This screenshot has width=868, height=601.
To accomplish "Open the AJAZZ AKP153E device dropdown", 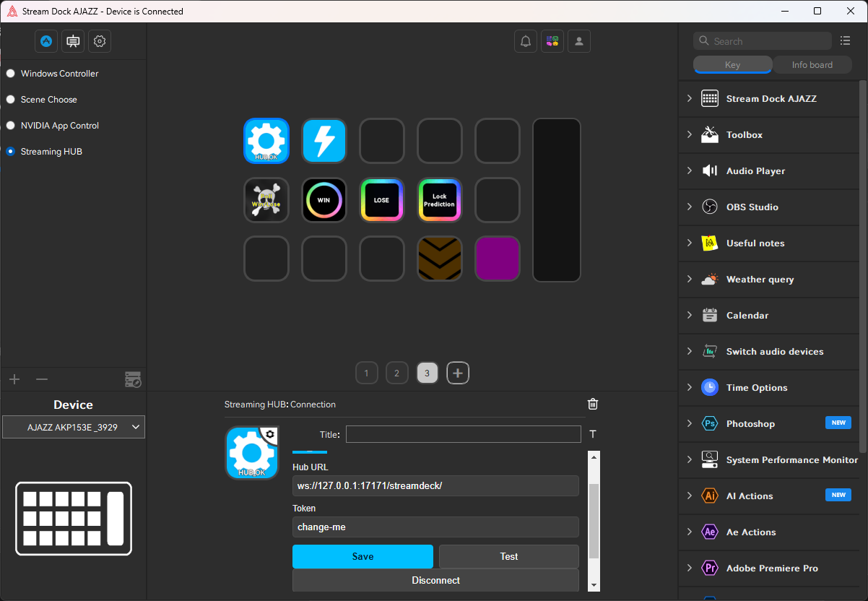I will (x=74, y=427).
